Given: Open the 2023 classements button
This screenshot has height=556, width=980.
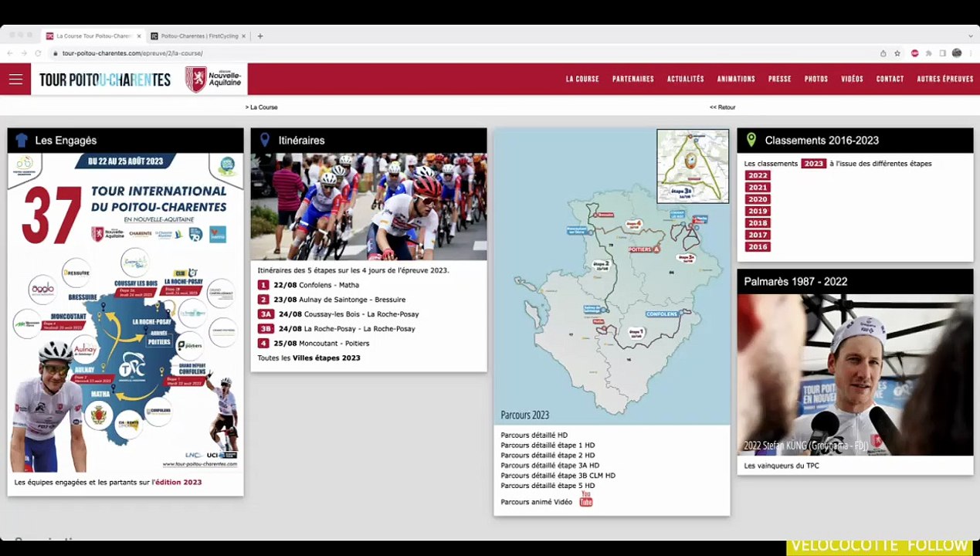Looking at the screenshot, I should click(x=813, y=163).
